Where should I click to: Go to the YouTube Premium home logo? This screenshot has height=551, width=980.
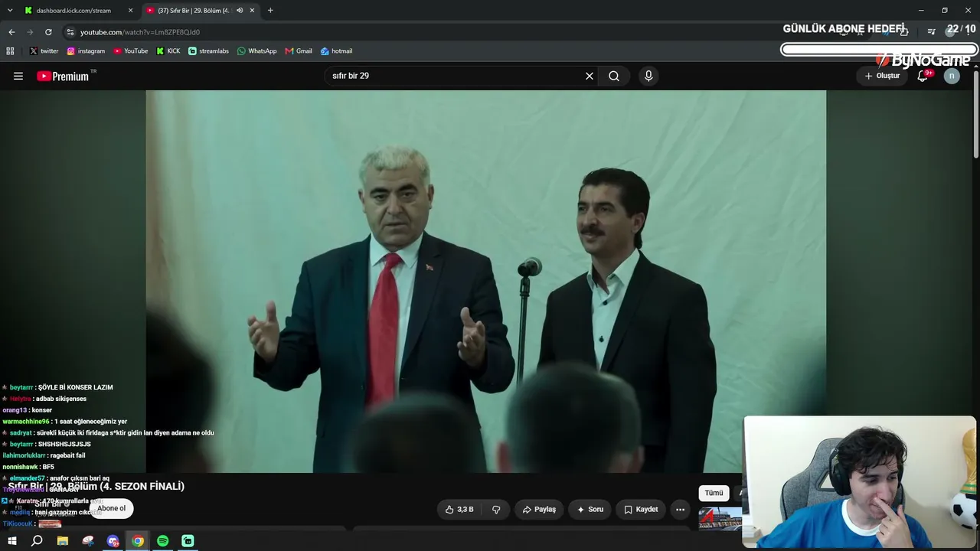(64, 76)
